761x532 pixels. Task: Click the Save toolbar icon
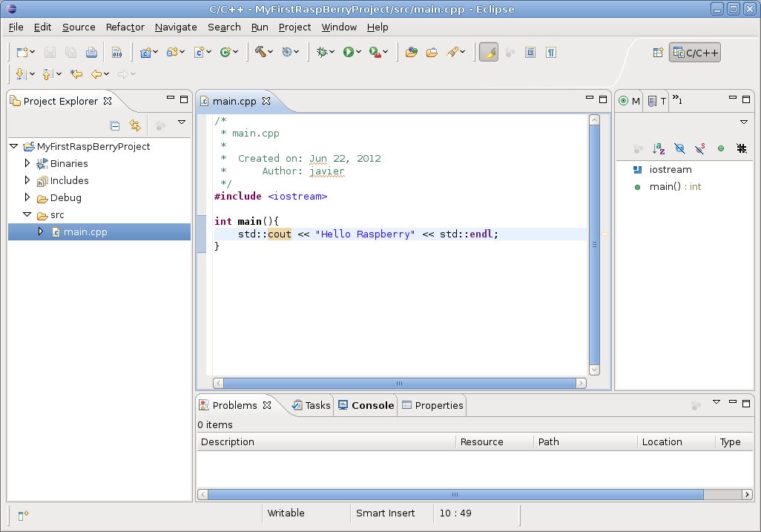point(50,53)
